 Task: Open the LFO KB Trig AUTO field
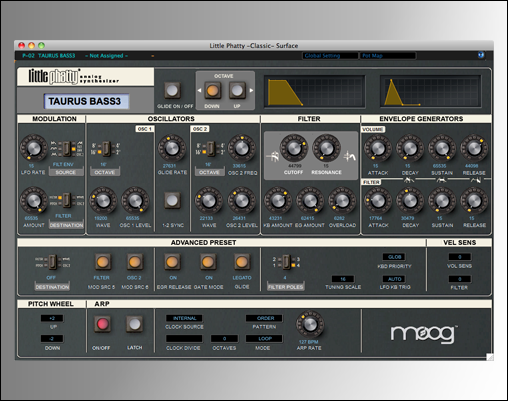[x=394, y=279]
